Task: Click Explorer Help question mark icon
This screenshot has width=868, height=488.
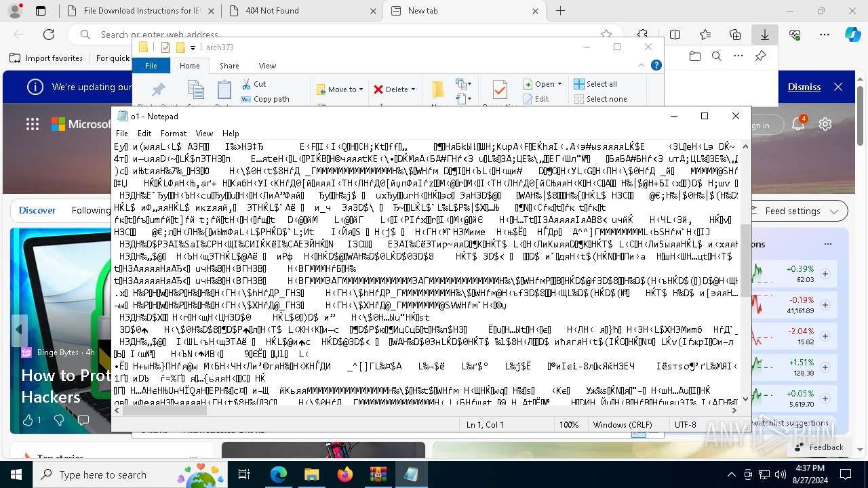Action: click(x=656, y=65)
